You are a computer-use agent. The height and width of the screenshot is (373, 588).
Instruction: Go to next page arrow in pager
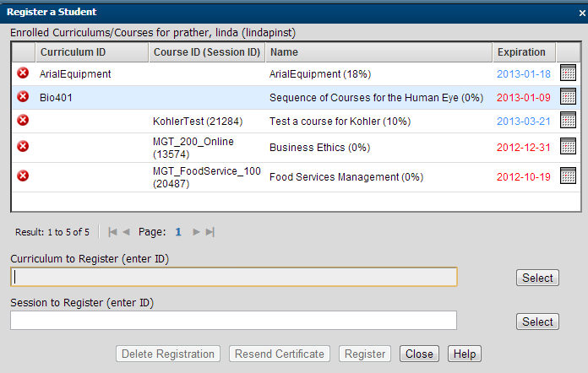click(x=197, y=231)
